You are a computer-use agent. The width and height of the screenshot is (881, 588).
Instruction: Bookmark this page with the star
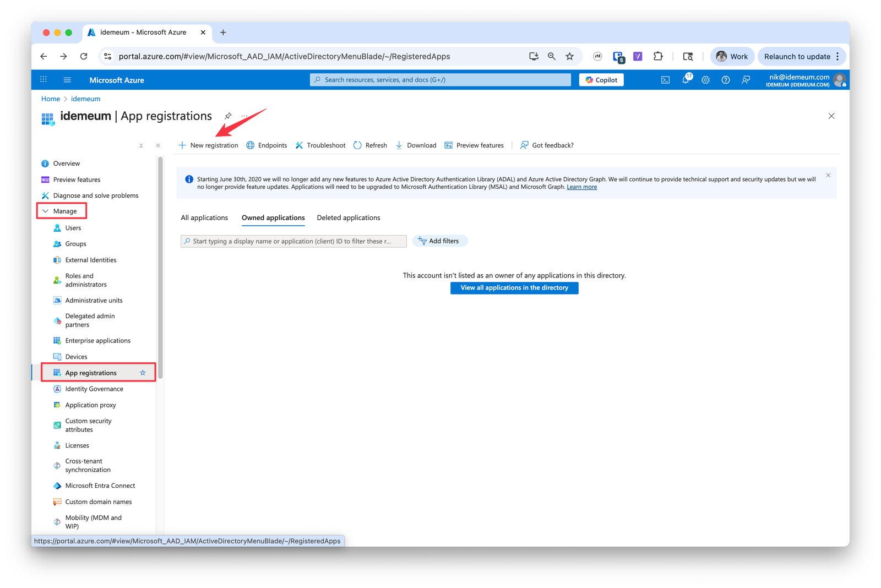tap(570, 56)
